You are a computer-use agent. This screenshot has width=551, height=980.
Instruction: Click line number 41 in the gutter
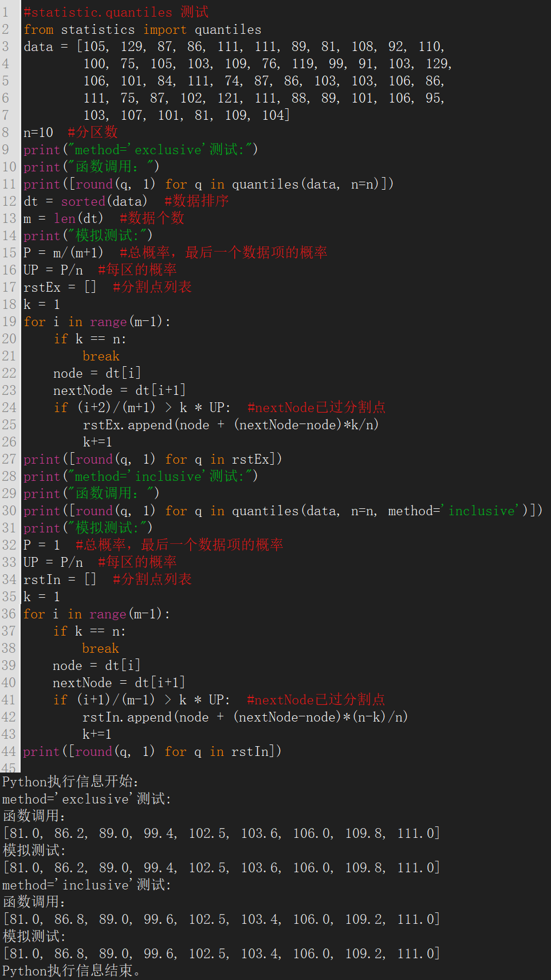tap(9, 700)
